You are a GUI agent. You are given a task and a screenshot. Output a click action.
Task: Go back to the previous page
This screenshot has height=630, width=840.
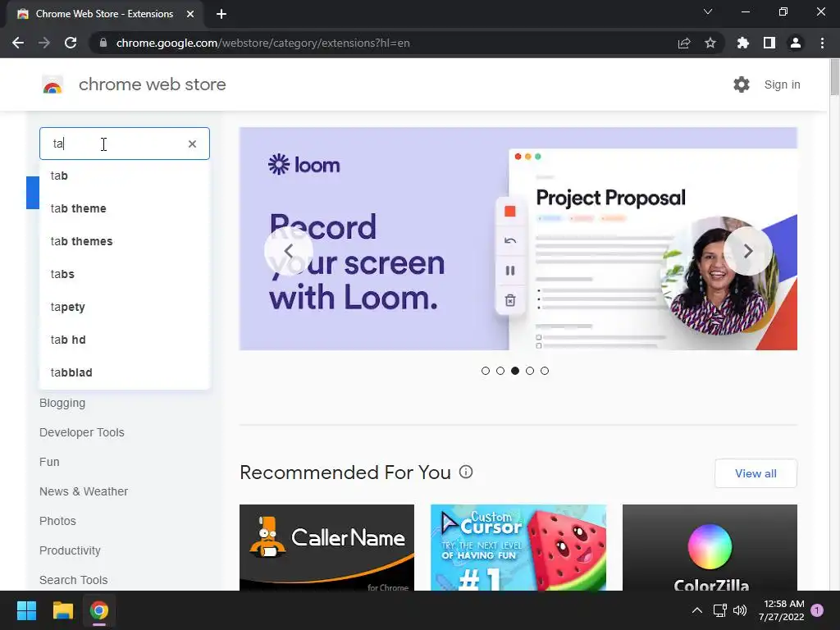tap(18, 43)
